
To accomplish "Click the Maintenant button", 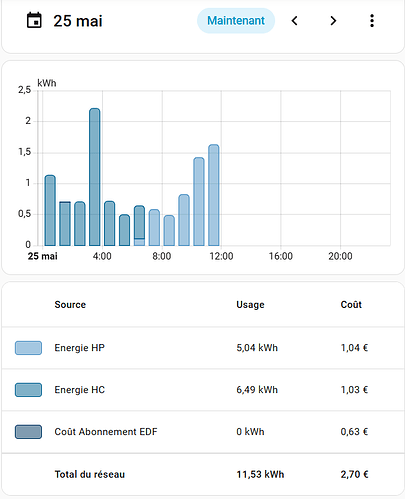I will point(236,21).
